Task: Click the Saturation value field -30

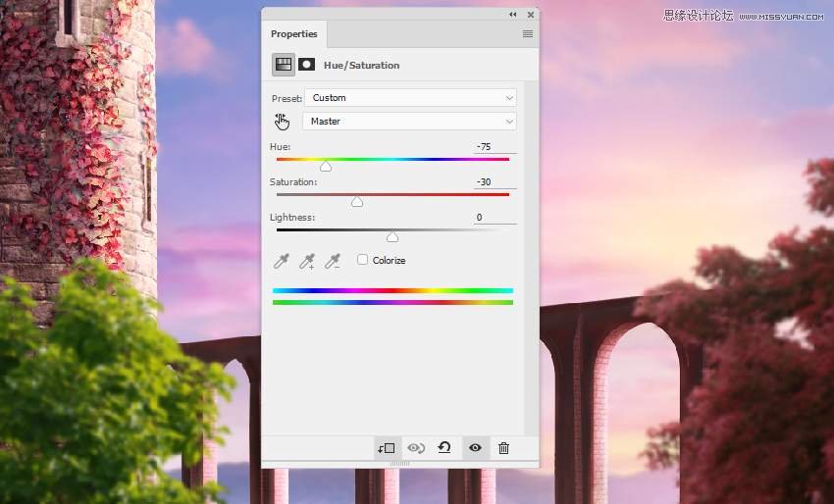Action: [495, 181]
